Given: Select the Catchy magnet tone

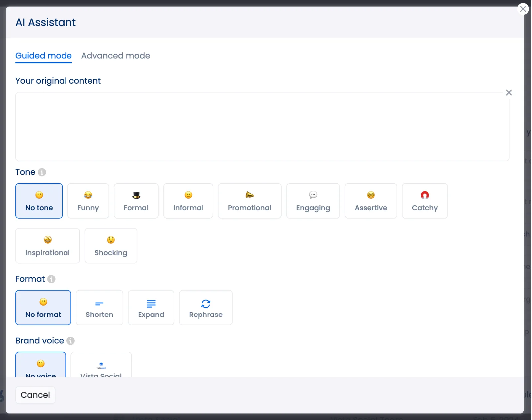Looking at the screenshot, I should pyautogui.click(x=425, y=201).
